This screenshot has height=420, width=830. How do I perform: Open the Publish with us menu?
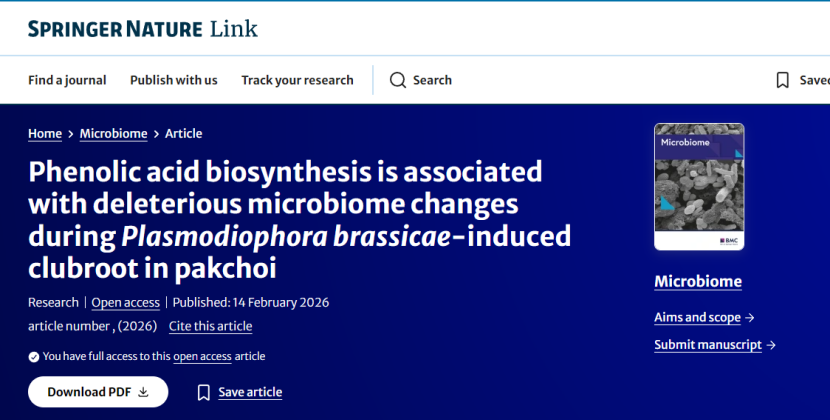(x=173, y=80)
